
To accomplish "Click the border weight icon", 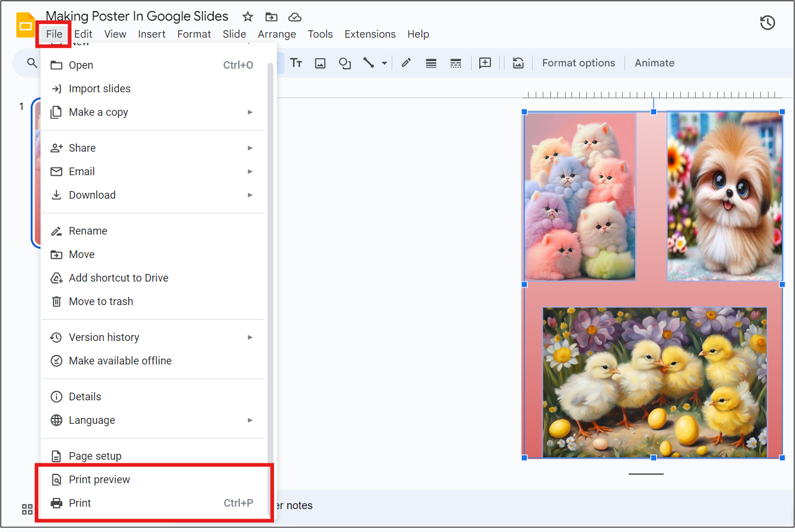I will click(x=431, y=63).
